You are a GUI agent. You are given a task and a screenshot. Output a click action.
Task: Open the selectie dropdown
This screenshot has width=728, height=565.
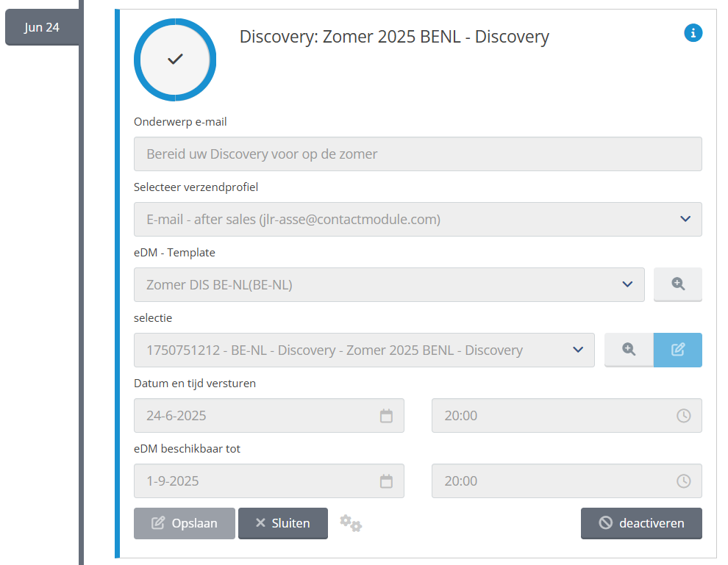(364, 350)
